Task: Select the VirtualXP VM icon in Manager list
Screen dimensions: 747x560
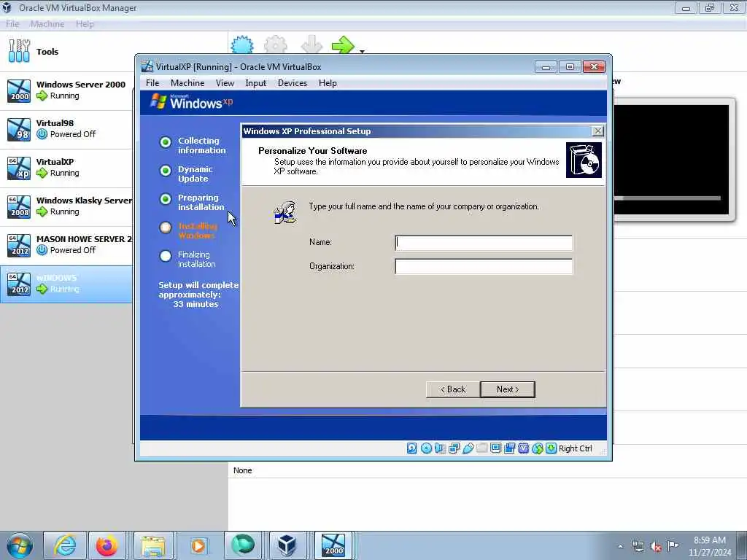Action: pos(19,168)
